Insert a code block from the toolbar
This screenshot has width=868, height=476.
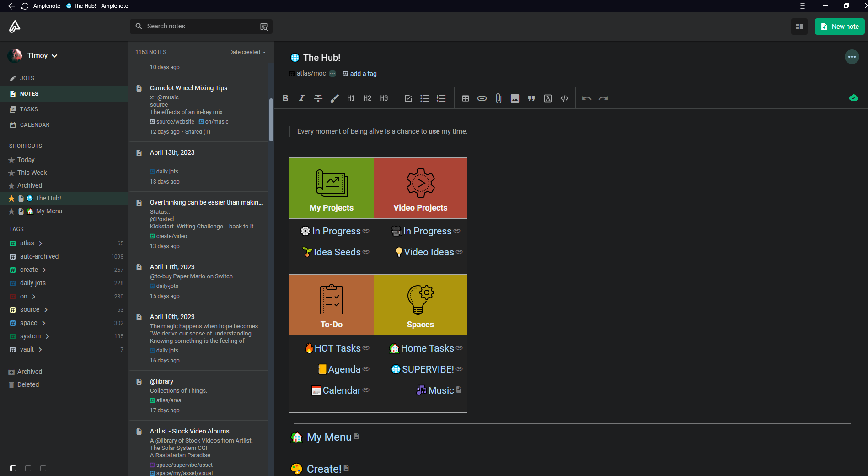tap(564, 98)
